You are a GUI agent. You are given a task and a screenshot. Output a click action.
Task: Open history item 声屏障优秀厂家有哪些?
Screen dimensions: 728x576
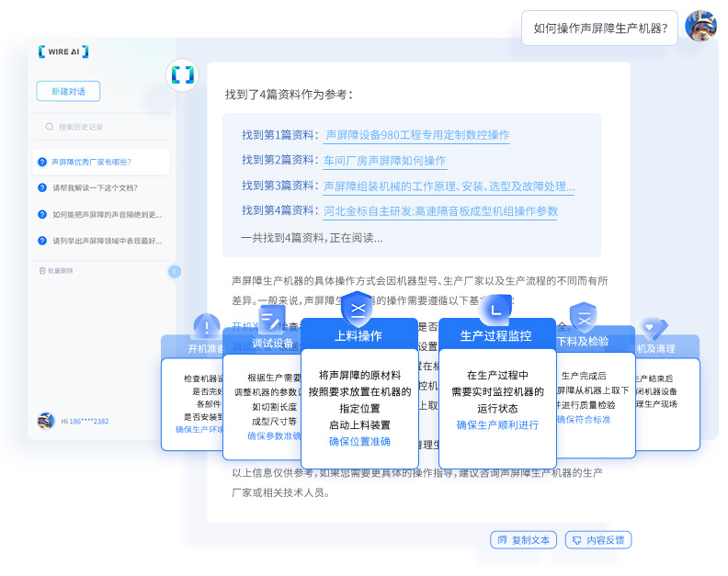pyautogui.click(x=91, y=162)
